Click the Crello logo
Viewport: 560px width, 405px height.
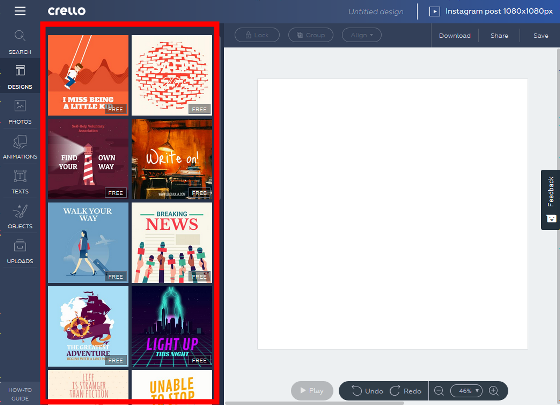tap(67, 11)
